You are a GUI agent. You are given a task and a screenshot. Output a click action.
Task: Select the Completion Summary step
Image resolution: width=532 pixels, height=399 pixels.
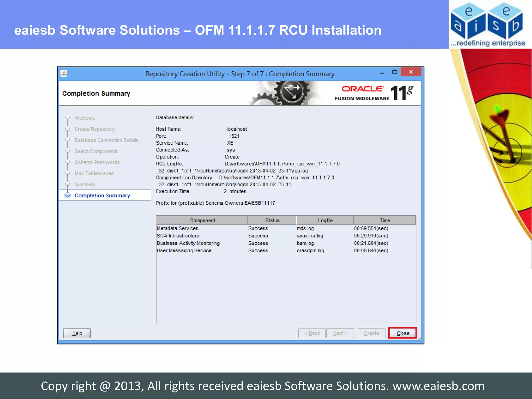[x=102, y=195]
